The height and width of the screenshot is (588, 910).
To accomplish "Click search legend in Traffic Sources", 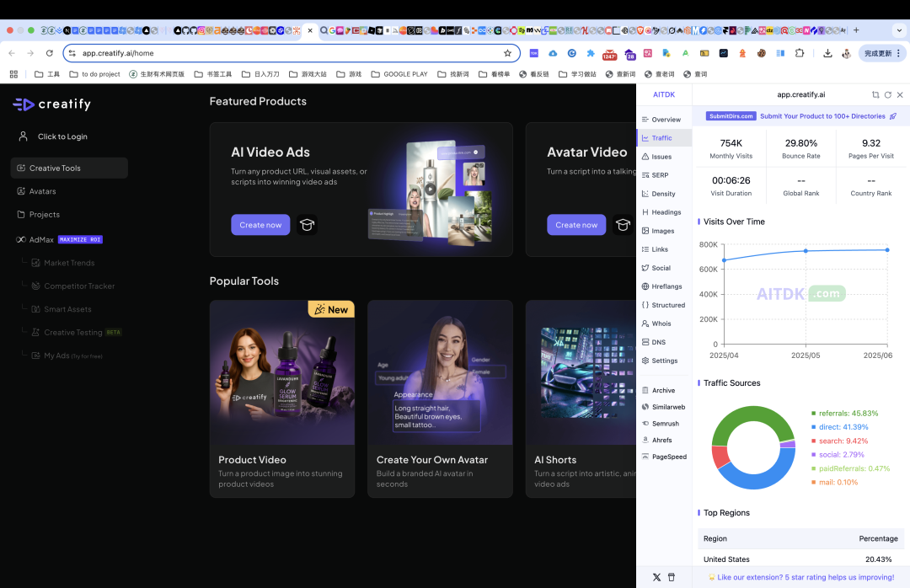I will [x=840, y=441].
